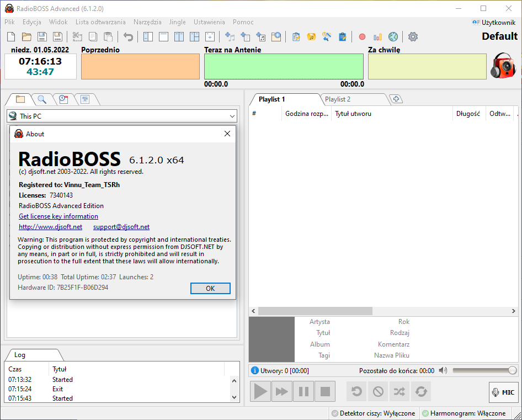The width and height of the screenshot is (522, 420).
Task: Toggle Detektor ciszy status indicator
Action: tap(374, 413)
